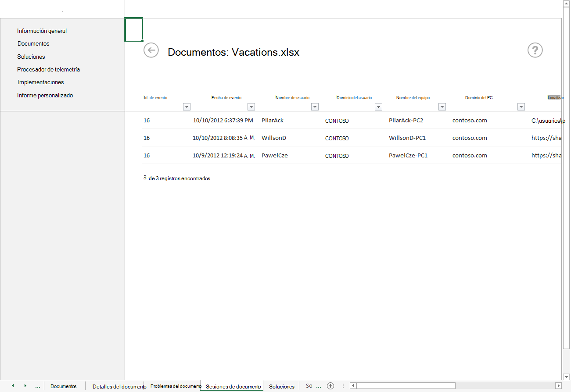571x392 pixels.
Task: Click the Documentos: Vacations.xlsx title
Action: (x=233, y=52)
